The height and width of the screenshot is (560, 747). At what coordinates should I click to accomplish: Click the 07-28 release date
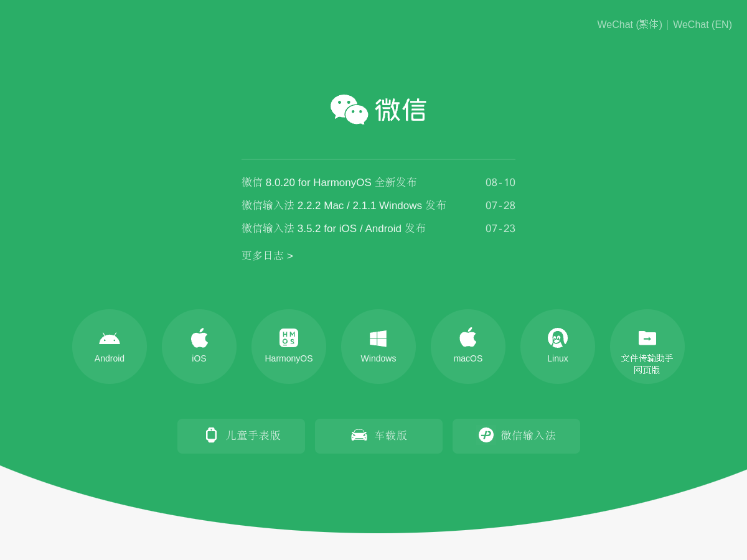coord(500,206)
